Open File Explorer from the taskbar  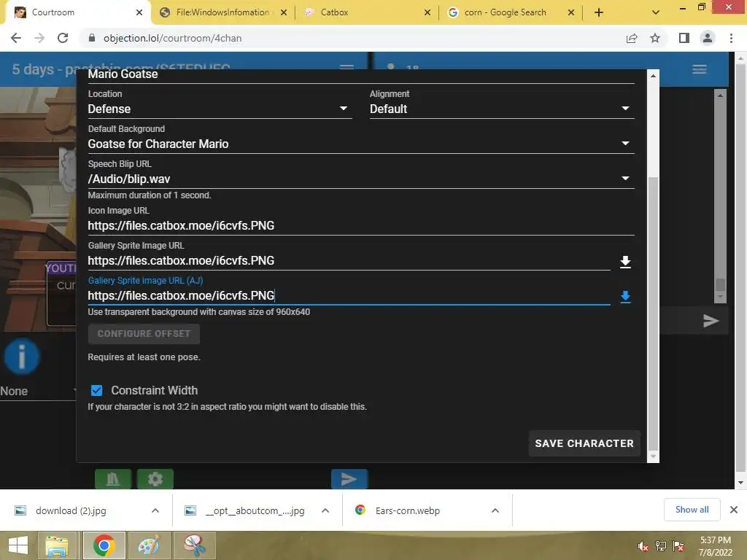click(x=57, y=545)
